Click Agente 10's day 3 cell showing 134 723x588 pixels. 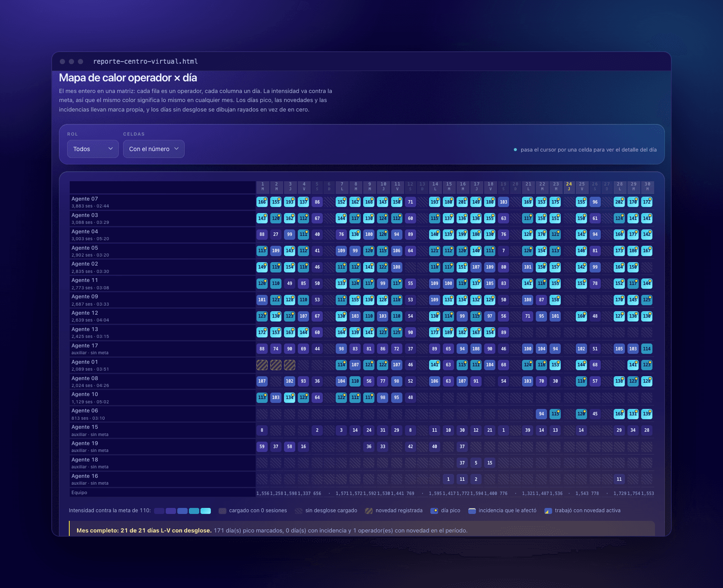290,397
